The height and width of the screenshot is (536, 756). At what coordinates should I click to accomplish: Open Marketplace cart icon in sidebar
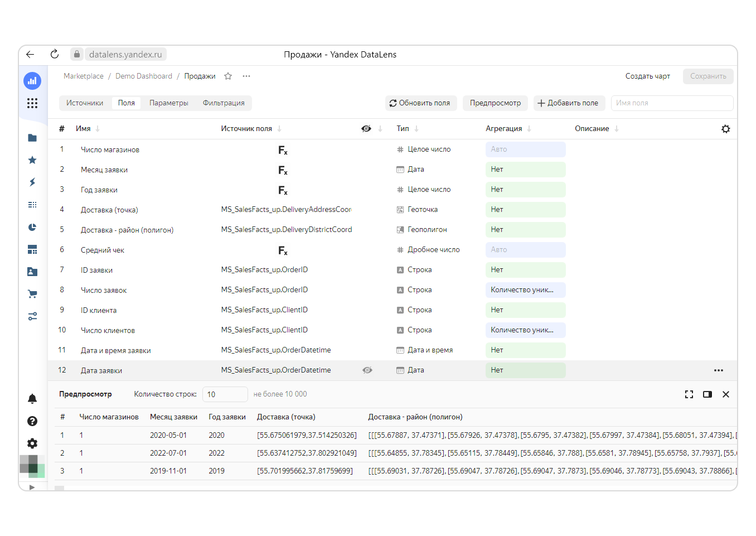coord(32,294)
